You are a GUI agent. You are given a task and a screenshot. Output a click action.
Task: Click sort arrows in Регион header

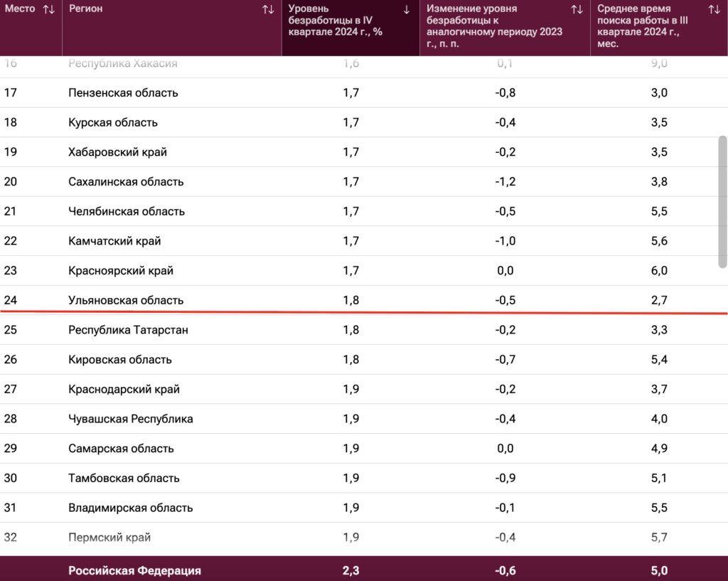click(x=268, y=9)
